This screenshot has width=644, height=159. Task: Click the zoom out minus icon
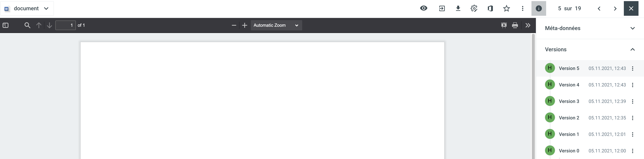234,25
